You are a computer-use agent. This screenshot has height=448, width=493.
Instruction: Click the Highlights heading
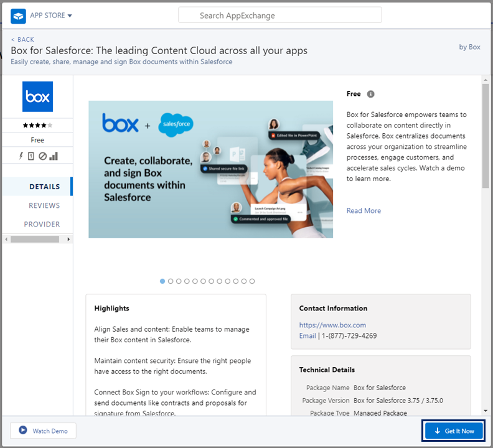point(111,309)
